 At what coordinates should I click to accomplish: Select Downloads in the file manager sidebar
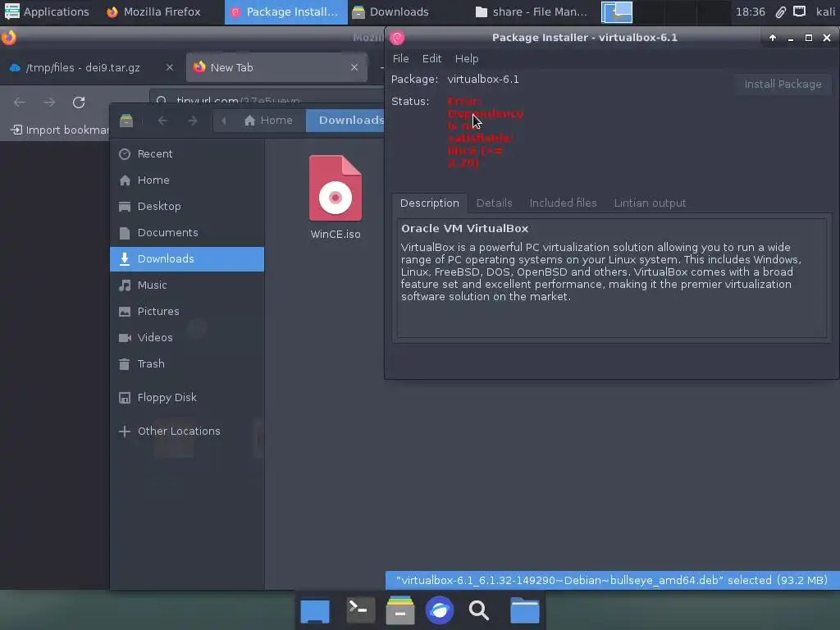(186, 258)
